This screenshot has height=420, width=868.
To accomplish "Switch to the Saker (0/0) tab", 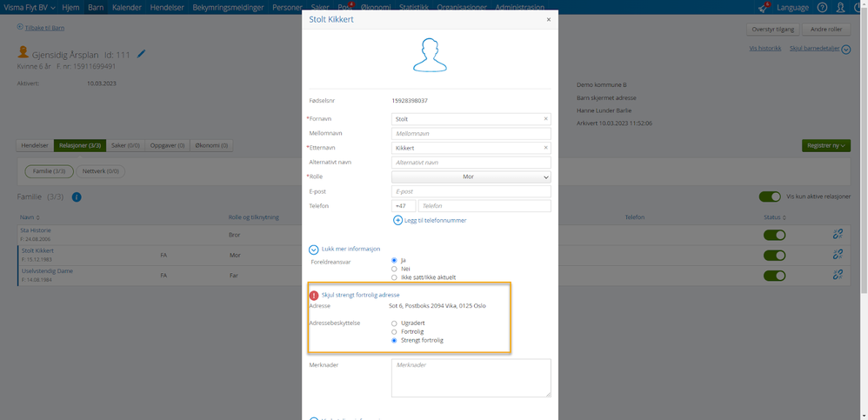I will pyautogui.click(x=125, y=145).
